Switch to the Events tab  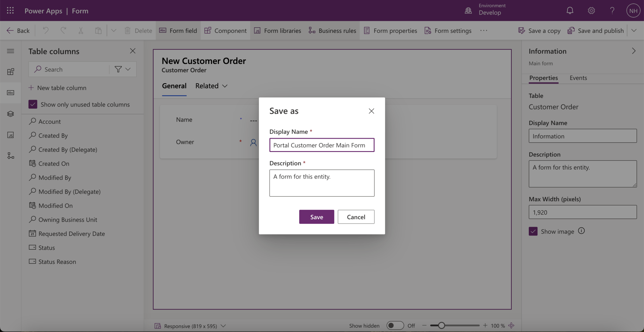578,78
